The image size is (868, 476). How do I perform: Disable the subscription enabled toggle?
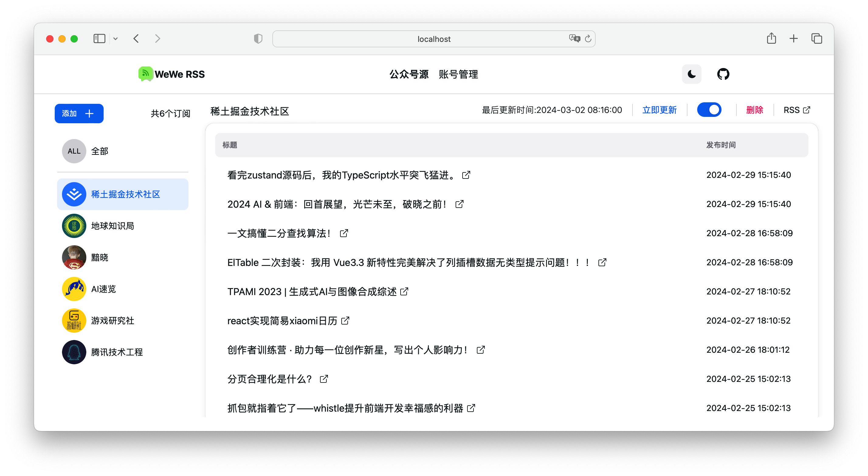709,110
